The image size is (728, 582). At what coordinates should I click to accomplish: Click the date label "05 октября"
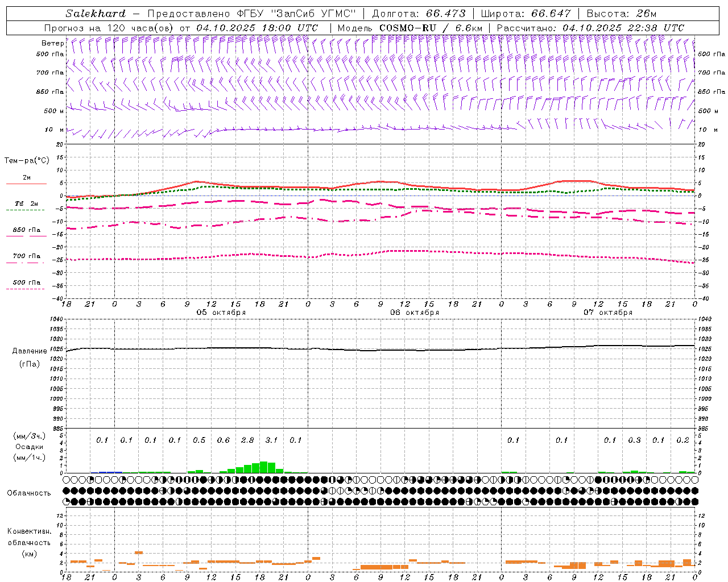(221, 313)
